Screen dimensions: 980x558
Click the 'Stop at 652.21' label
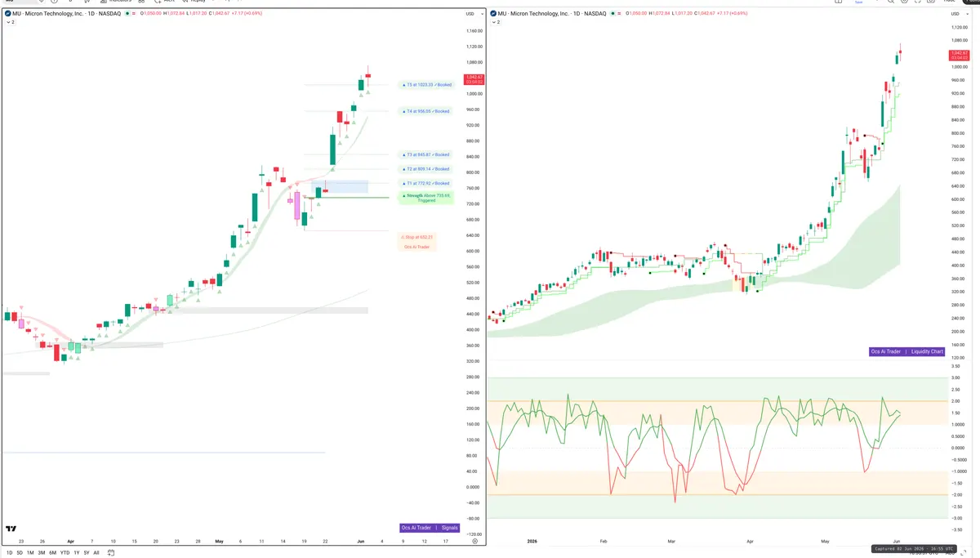pyautogui.click(x=417, y=237)
